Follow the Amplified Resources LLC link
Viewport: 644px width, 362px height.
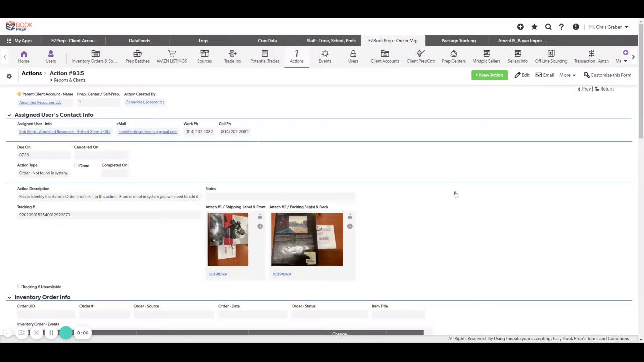click(40, 102)
